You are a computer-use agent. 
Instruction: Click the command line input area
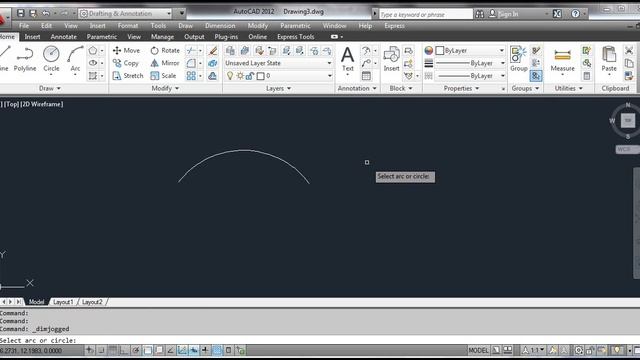[320, 340]
